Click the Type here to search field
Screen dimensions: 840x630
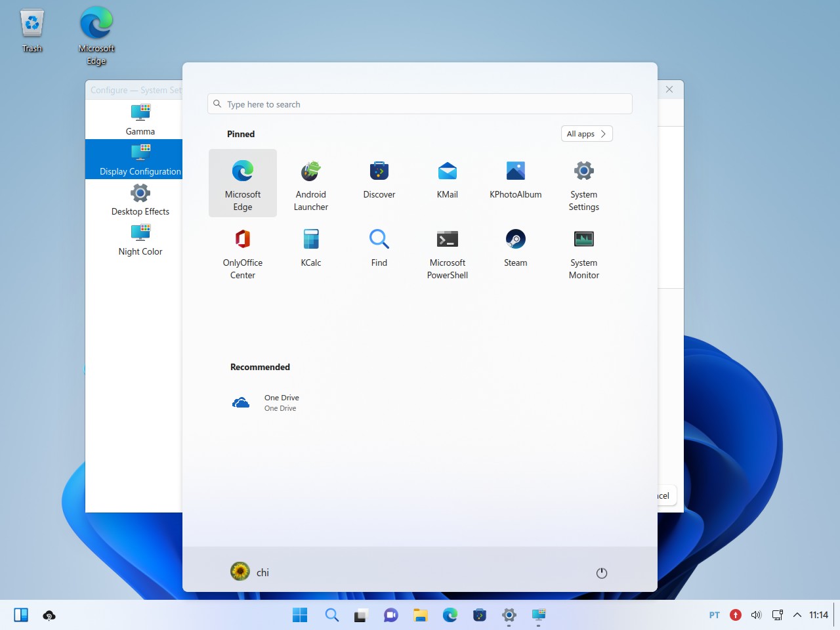420,104
